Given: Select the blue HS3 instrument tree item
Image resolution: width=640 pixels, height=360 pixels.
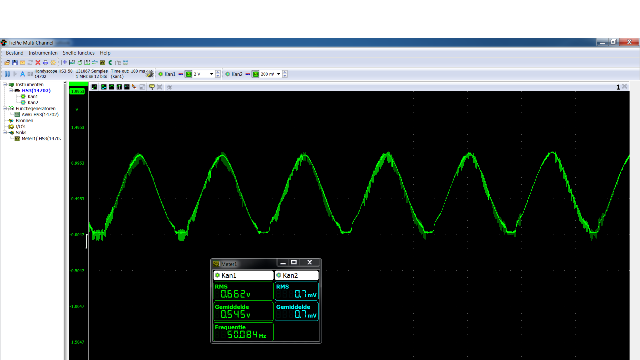Looking at the screenshot, I should tap(36, 91).
